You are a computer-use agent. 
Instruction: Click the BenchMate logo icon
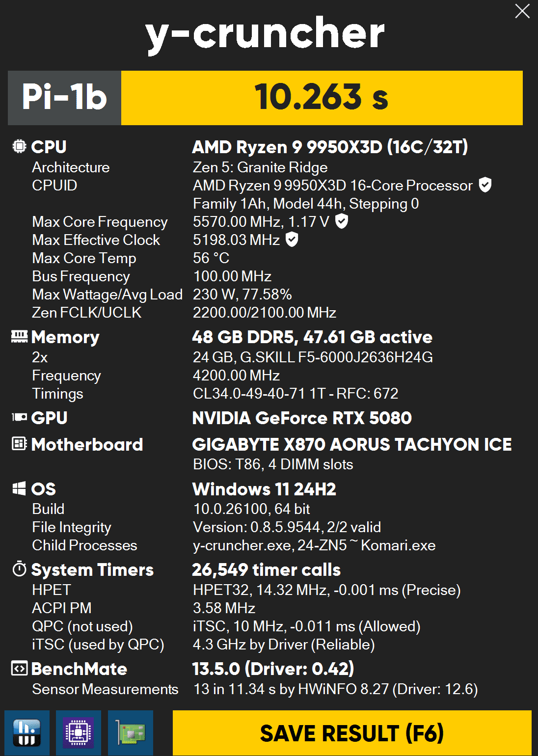click(19, 668)
